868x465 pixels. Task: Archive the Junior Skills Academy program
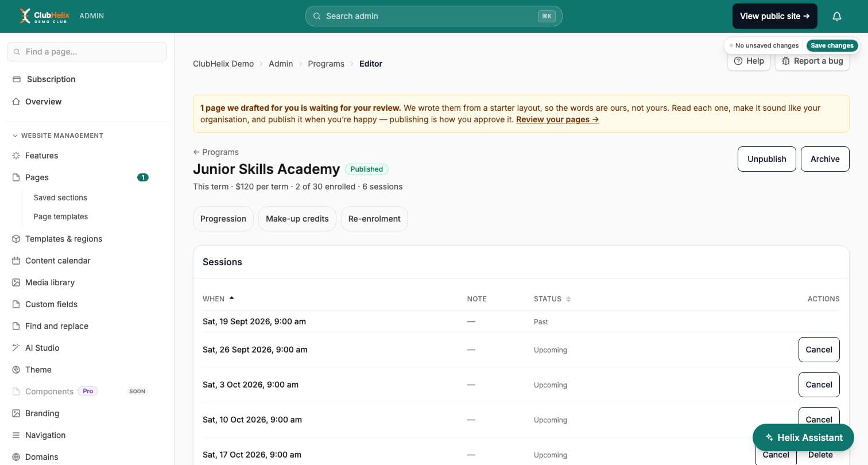825,159
